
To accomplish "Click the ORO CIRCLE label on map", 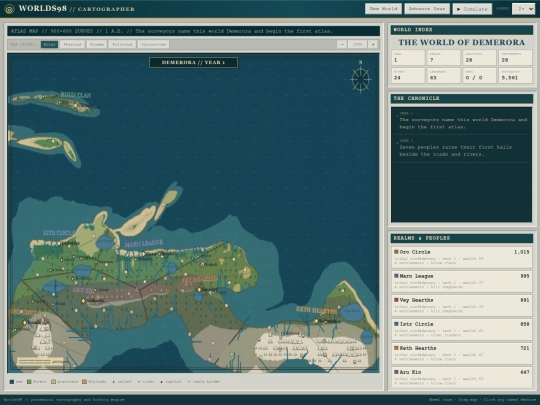I will [x=25, y=312].
